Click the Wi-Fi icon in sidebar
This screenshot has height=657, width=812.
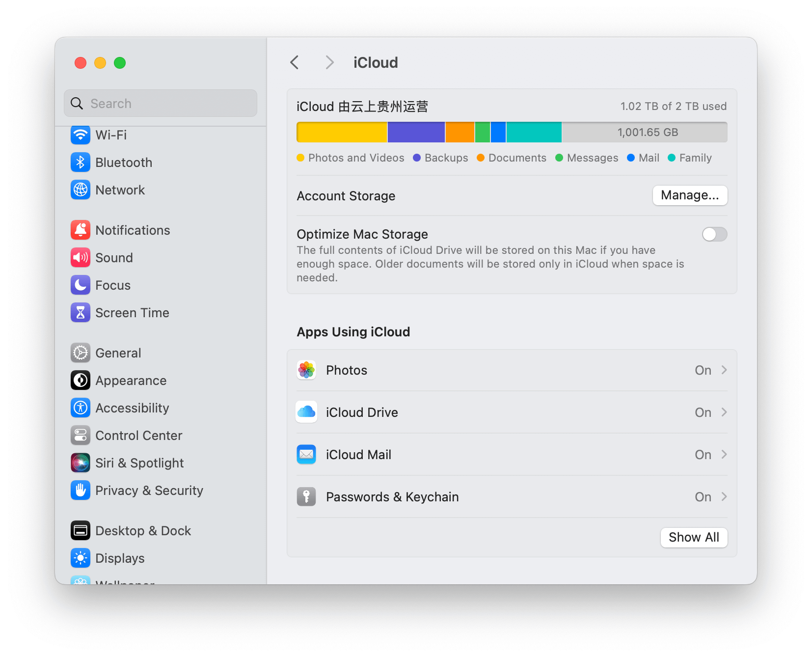coord(81,135)
